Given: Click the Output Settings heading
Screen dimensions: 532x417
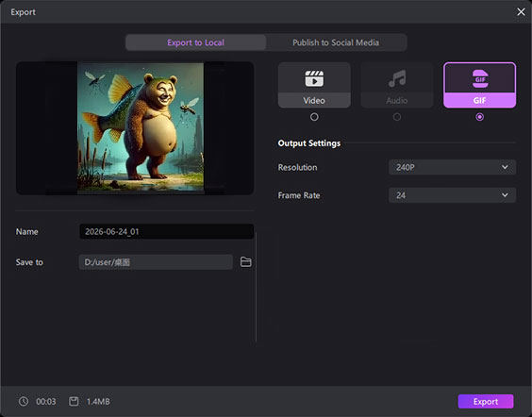Looking at the screenshot, I should tap(309, 143).
